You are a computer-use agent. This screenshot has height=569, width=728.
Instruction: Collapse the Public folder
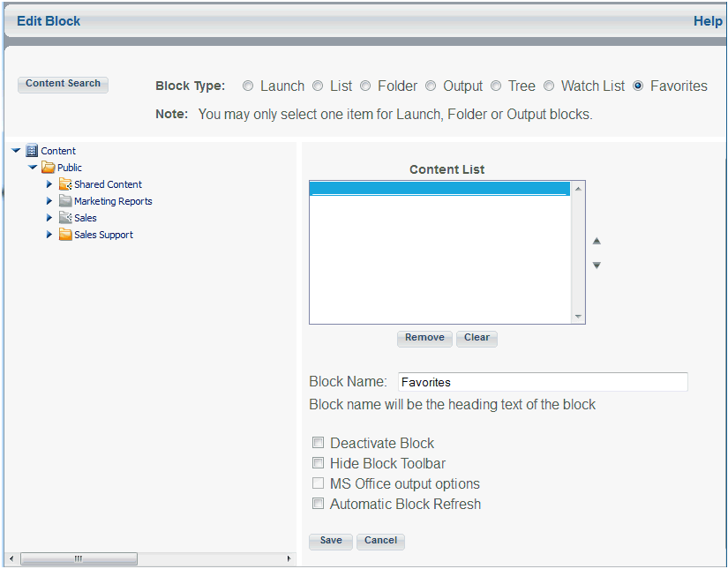[x=33, y=167]
